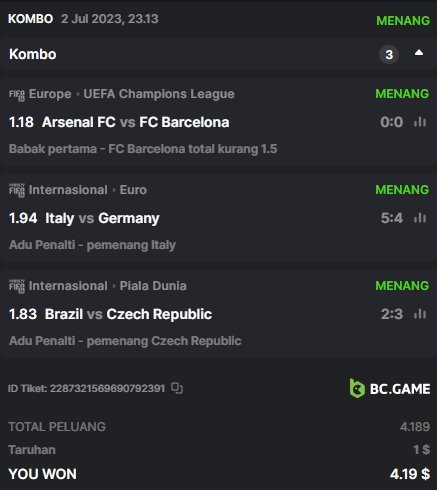The image size is (437, 490).
Task: Collapse the Kombo section arrow
Action: (x=419, y=53)
